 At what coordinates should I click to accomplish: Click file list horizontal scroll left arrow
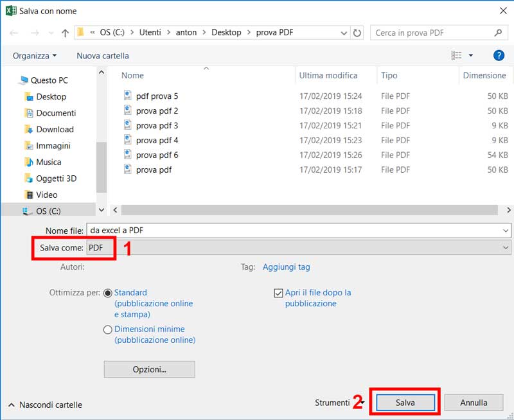115,210
